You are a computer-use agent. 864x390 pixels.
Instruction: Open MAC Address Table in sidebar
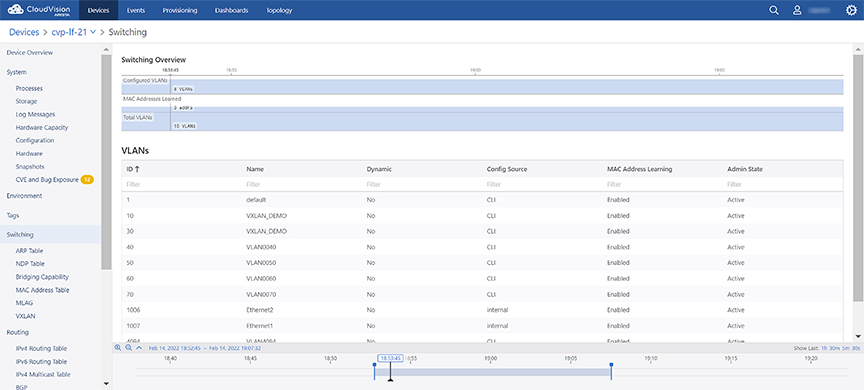(42, 290)
